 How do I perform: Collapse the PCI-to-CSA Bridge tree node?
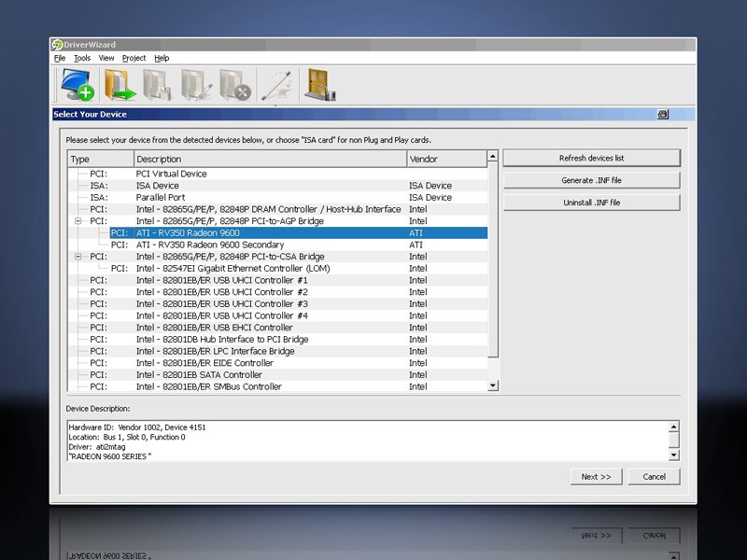(x=78, y=257)
